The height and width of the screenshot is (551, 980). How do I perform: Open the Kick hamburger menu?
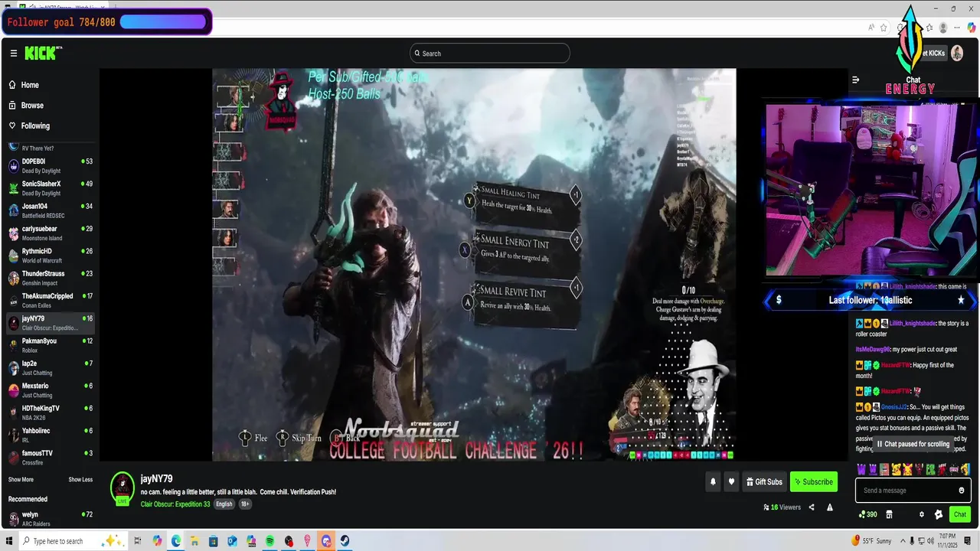click(13, 54)
